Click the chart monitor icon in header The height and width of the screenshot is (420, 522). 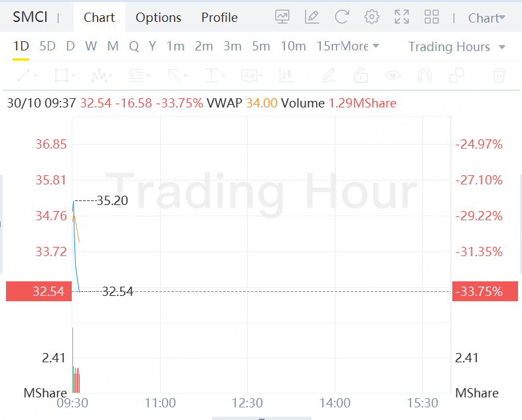point(282,17)
